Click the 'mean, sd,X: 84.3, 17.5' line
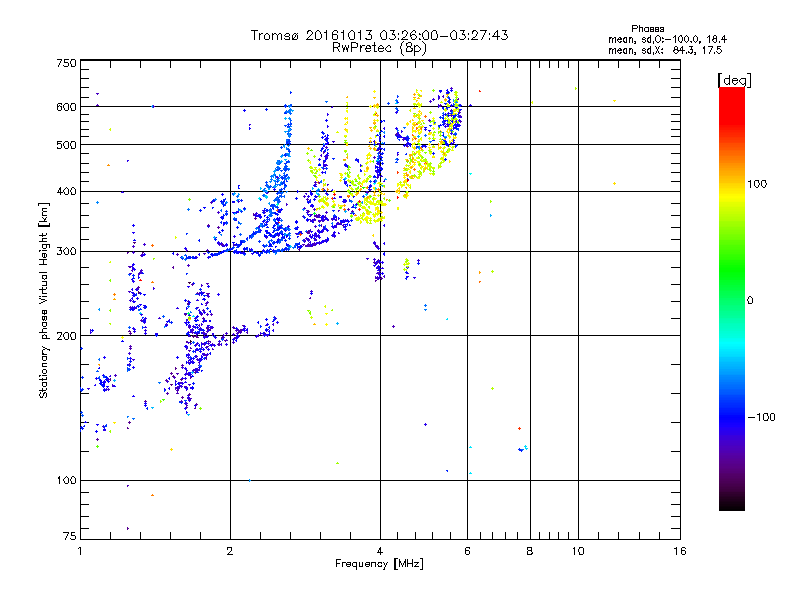The width and height of the screenshot is (800, 600). coord(665,50)
